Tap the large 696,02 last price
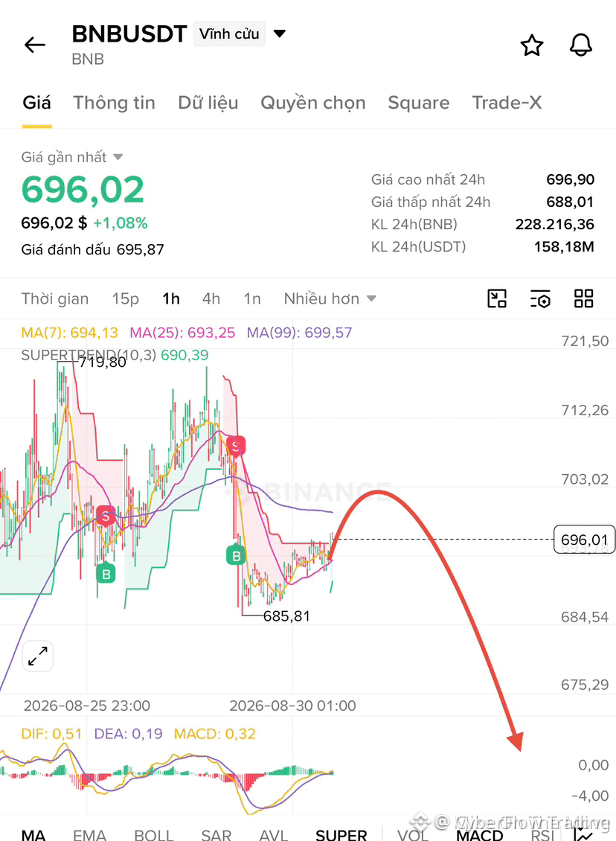Image resolution: width=616 pixels, height=841 pixels. 83,190
